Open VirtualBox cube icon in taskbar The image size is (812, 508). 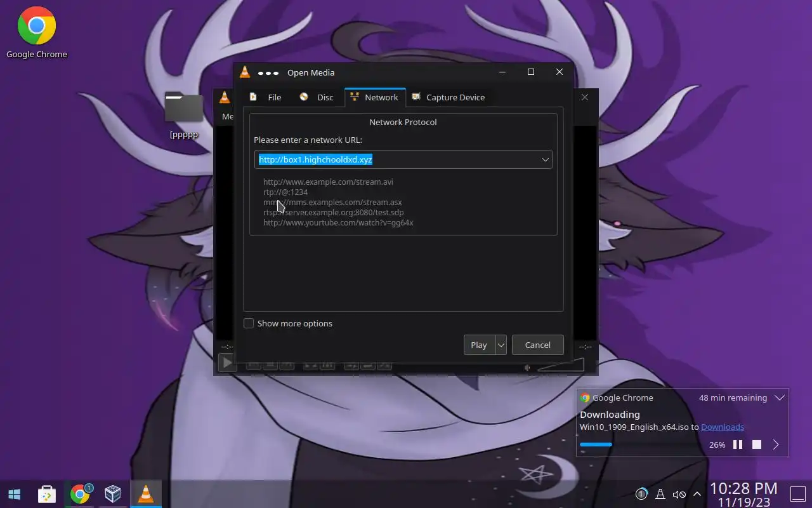point(113,493)
